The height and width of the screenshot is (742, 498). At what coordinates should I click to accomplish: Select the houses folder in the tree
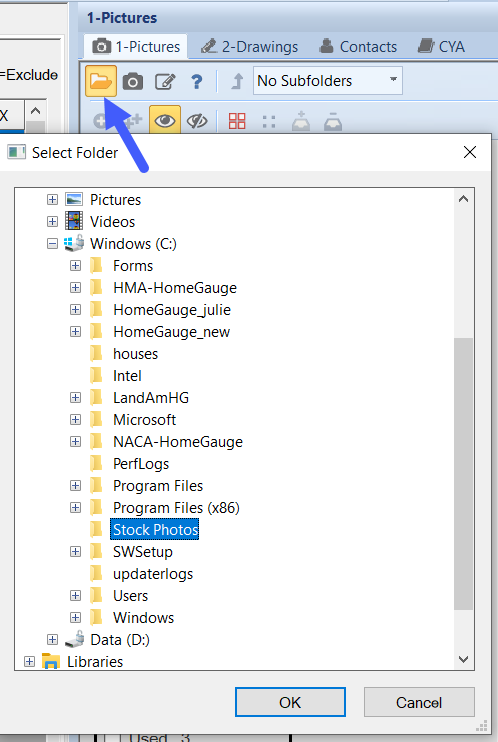[x=135, y=354]
